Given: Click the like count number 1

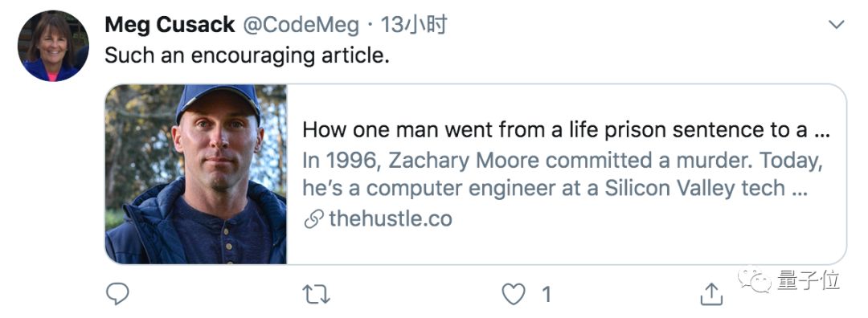Looking at the screenshot, I should pyautogui.click(x=546, y=294).
